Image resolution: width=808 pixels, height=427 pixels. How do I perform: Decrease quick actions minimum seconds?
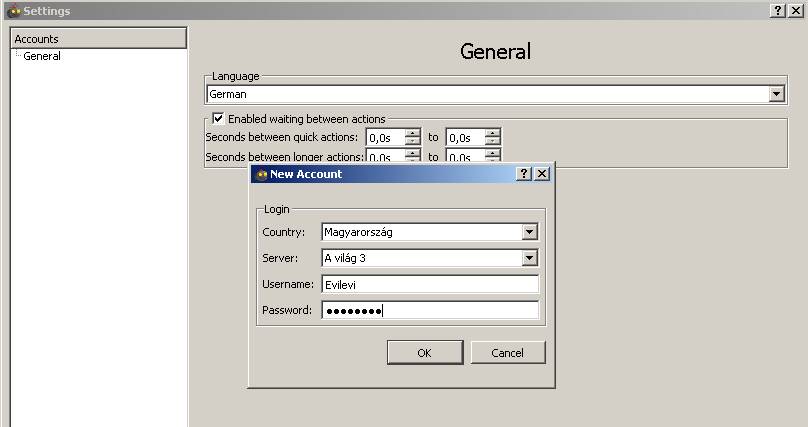pyautogui.click(x=413, y=142)
